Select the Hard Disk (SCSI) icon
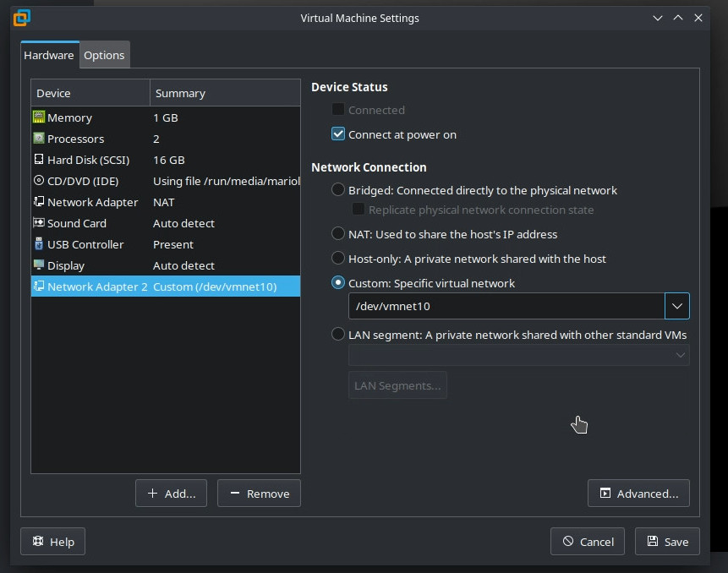The height and width of the screenshot is (573, 728). 39,160
